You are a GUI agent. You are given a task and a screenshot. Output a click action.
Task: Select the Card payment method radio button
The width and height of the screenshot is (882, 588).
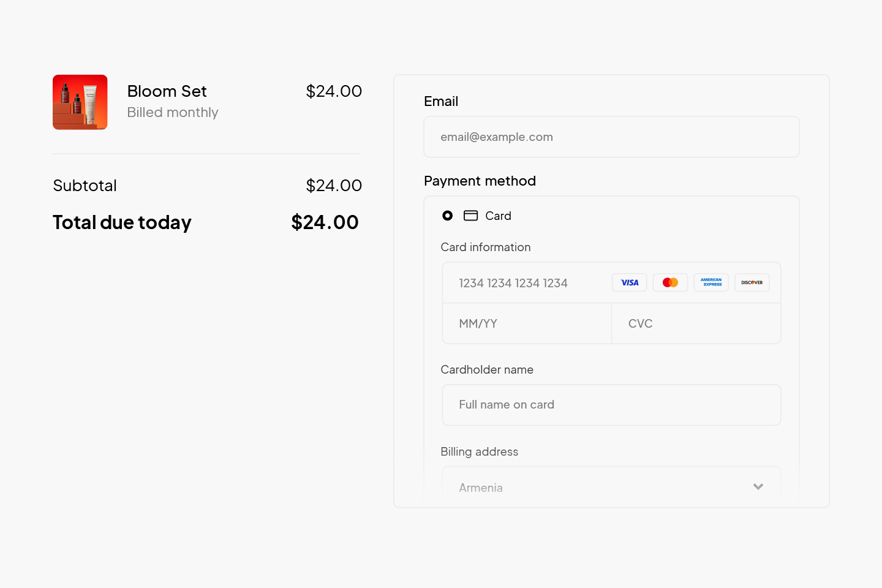pos(448,216)
